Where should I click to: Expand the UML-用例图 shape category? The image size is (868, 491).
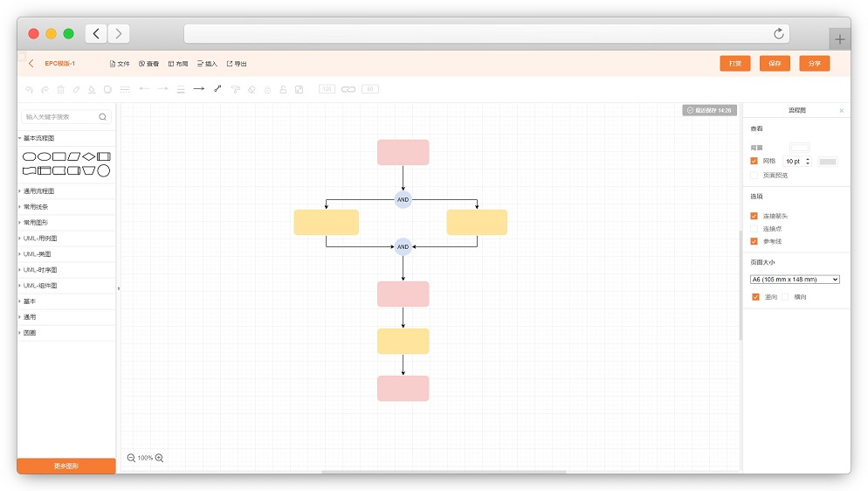(40, 239)
